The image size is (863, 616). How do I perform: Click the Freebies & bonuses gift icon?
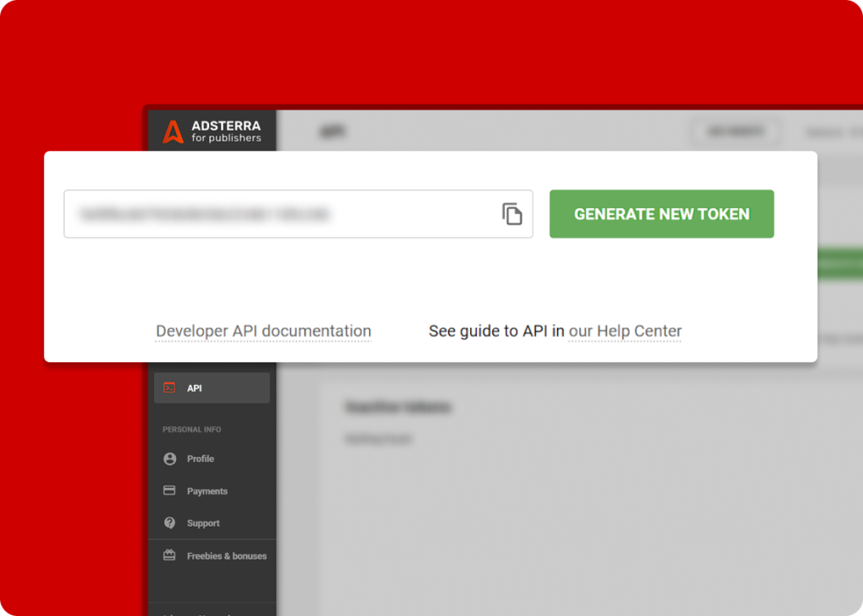[169, 555]
